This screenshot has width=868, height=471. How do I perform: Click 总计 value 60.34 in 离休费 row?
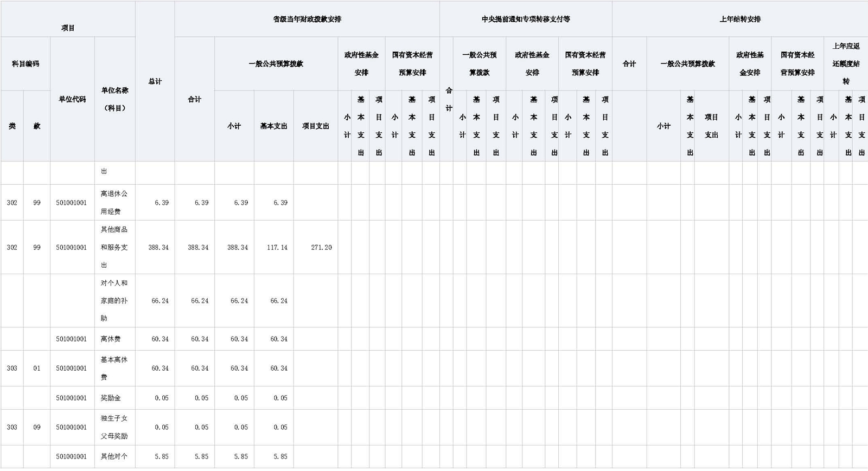tap(160, 339)
